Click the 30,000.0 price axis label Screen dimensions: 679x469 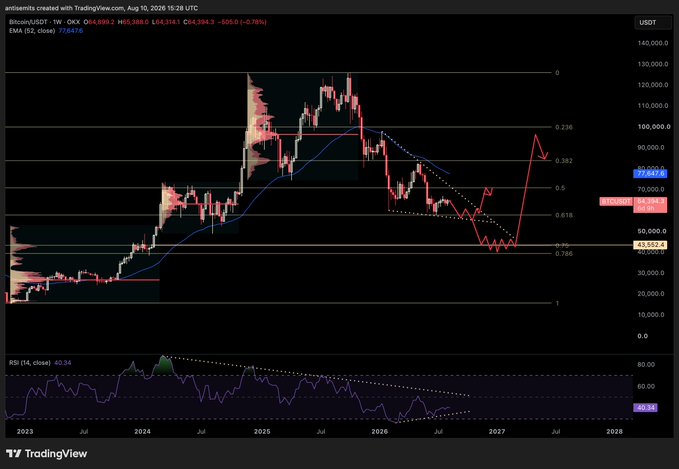(653, 273)
